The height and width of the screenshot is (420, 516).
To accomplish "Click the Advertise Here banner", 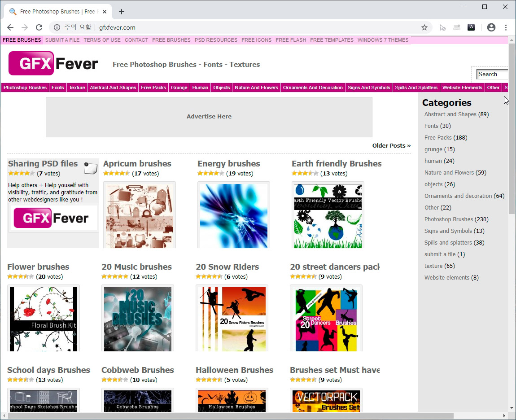I will tap(209, 117).
